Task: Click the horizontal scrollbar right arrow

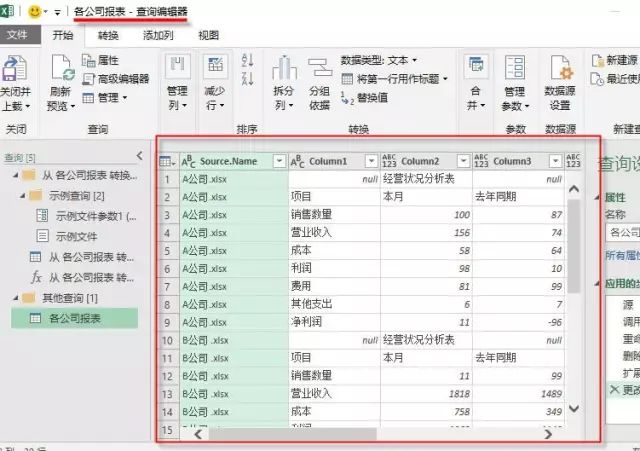Action: pos(549,434)
